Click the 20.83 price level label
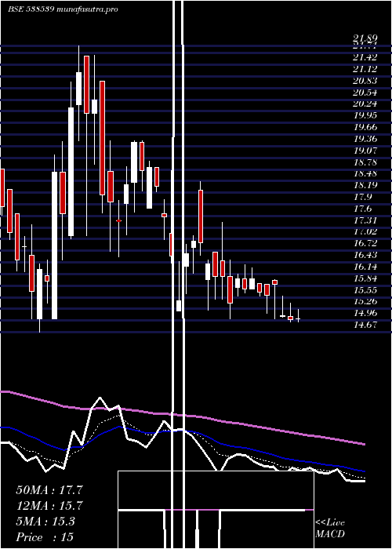 click(x=365, y=81)
